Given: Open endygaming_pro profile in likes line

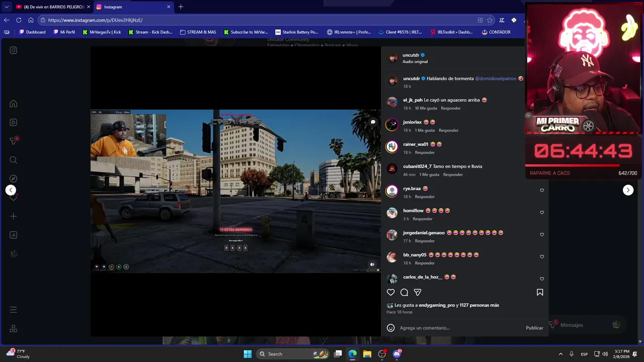Looking at the screenshot, I should pos(437,305).
